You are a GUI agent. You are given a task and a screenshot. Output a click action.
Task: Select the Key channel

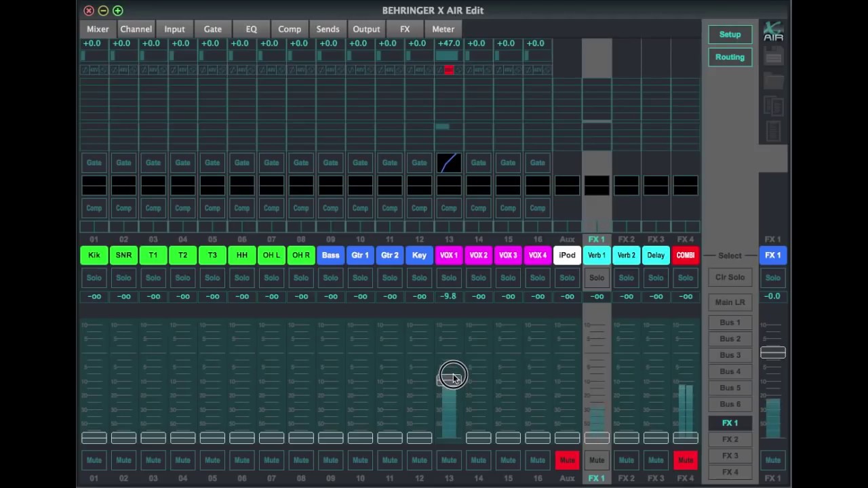click(x=419, y=256)
